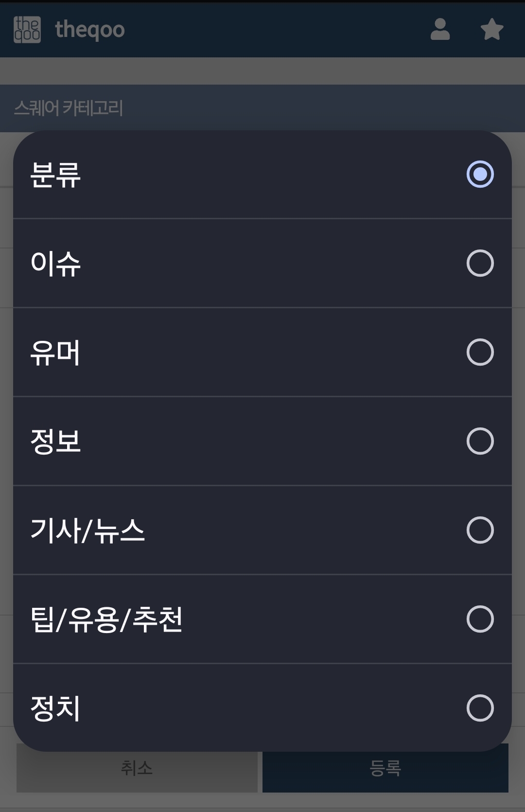Select the 정보 radio button
This screenshot has height=812, width=525.
coord(480,441)
